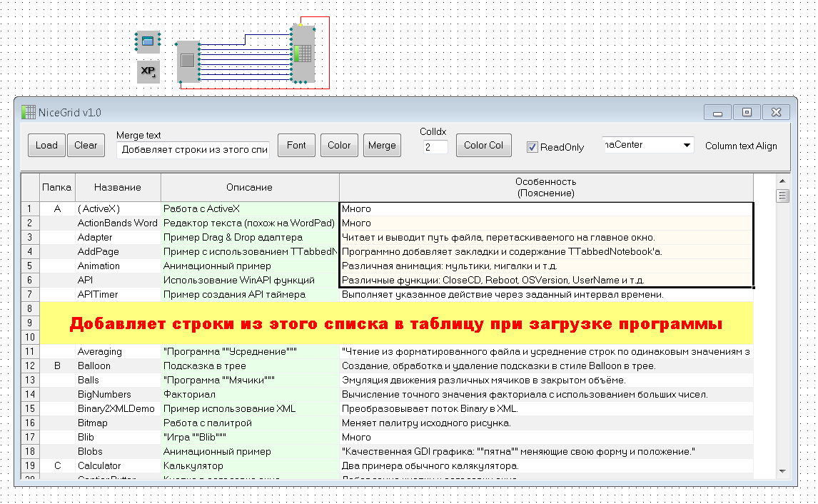Viewport: 818px width, 504px height.
Task: Select the main form component icon
Action: click(x=148, y=41)
